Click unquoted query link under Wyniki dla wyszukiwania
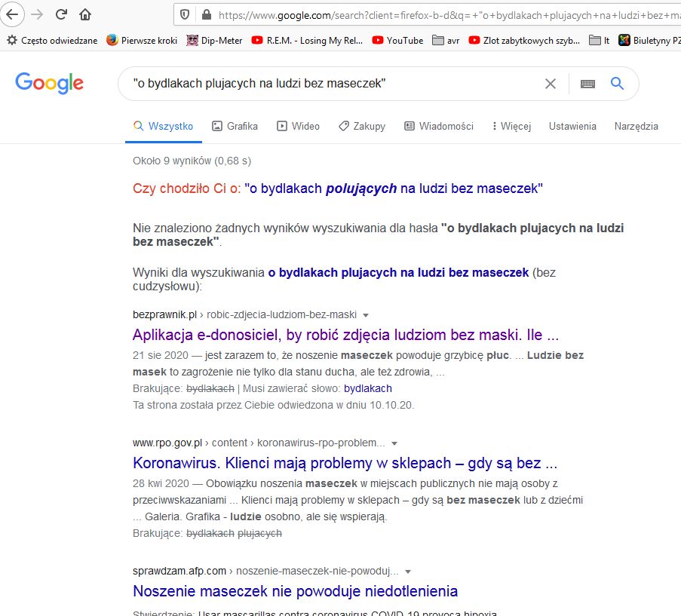This screenshot has width=681, height=616. [x=398, y=273]
